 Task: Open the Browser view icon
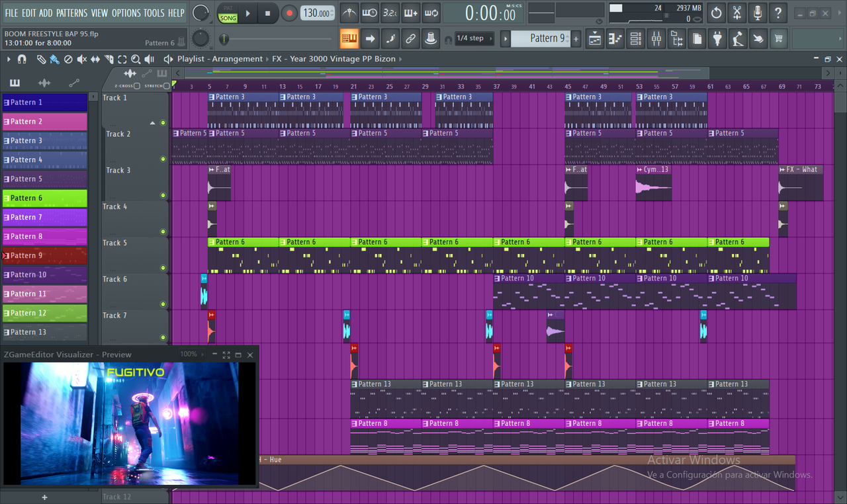tap(677, 39)
